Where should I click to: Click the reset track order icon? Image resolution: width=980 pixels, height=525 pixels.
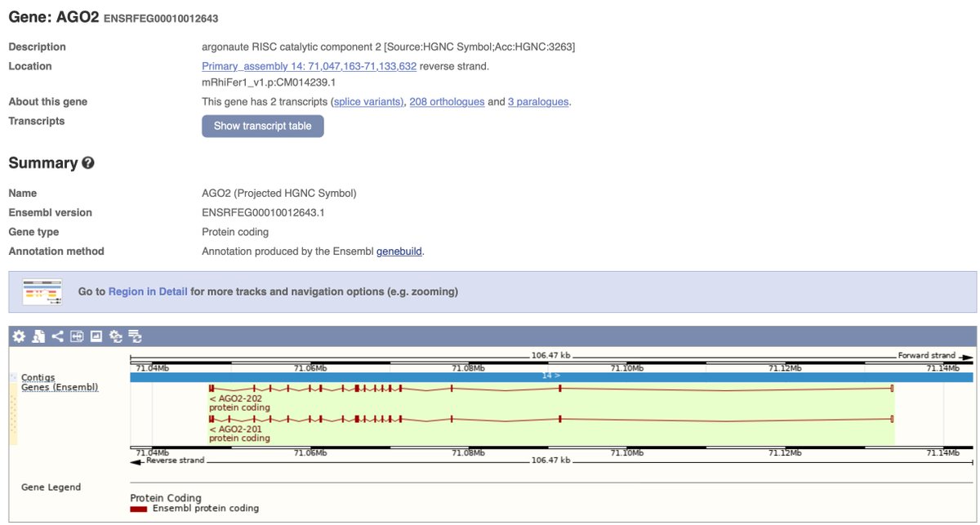click(136, 336)
